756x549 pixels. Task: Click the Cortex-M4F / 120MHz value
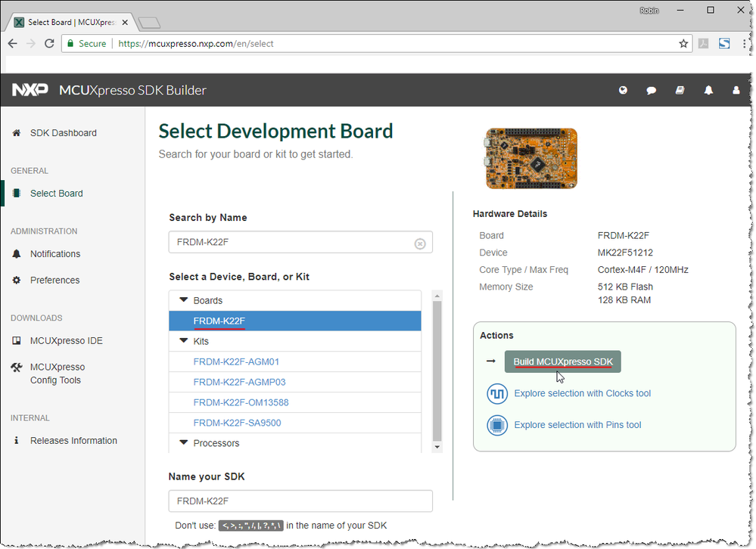click(x=642, y=270)
